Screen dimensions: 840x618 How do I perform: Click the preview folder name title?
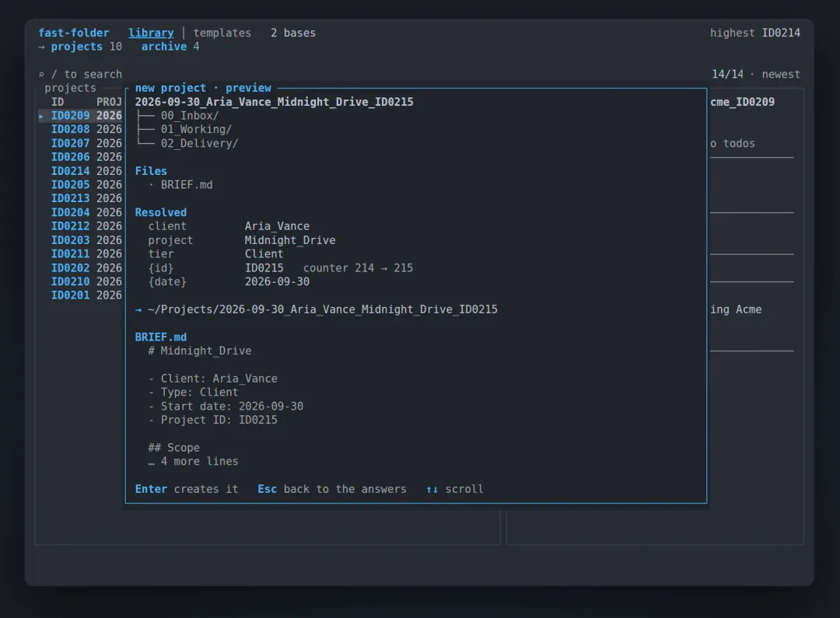pyautogui.click(x=275, y=102)
